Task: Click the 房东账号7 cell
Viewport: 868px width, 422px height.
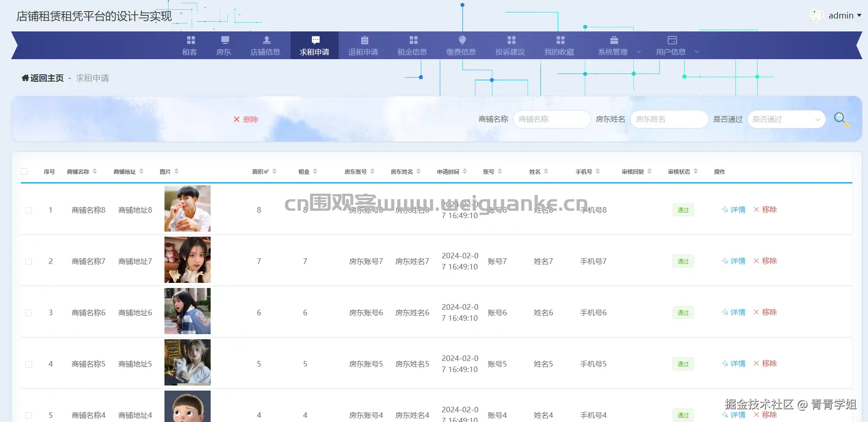Action: tap(366, 261)
